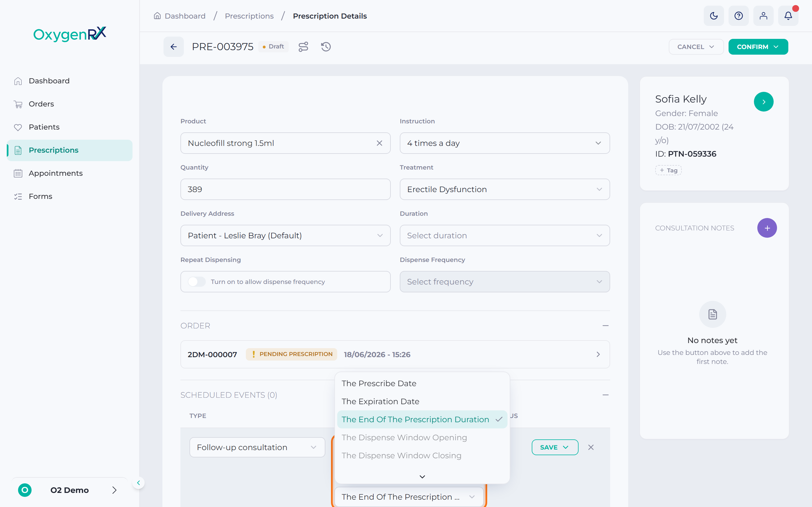Open the help question mark icon
This screenshot has height=507, width=812.
[738, 16]
